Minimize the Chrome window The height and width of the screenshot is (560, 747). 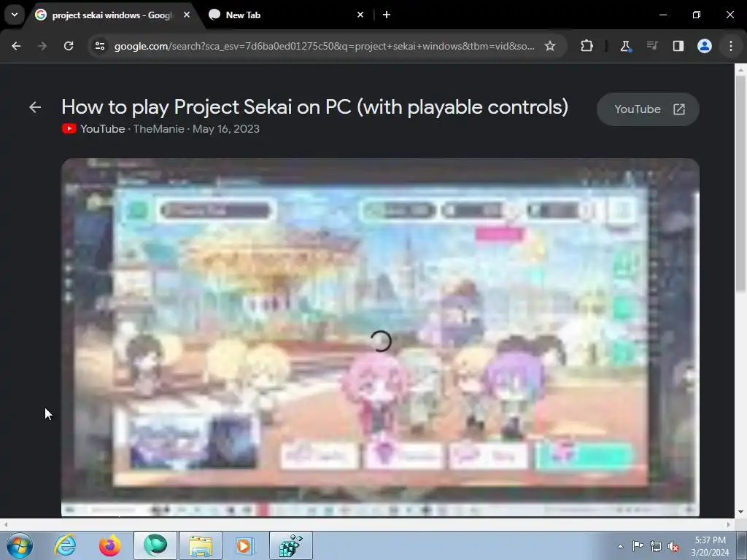[662, 15]
